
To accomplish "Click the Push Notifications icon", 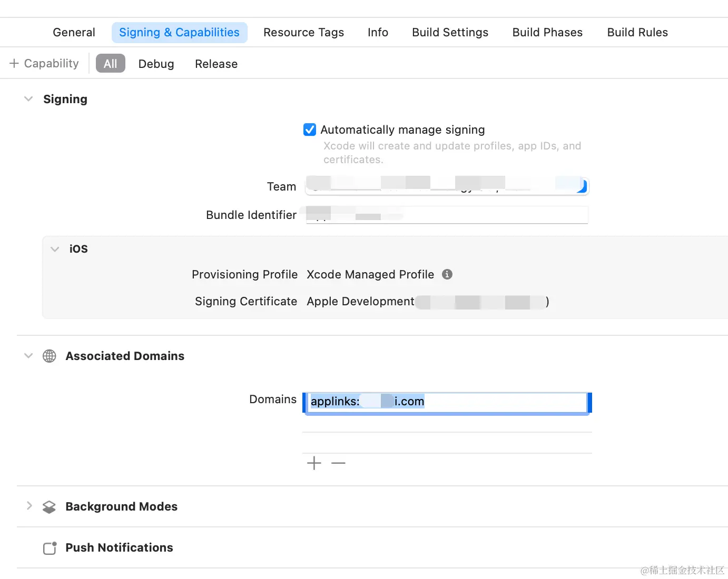I will click(50, 548).
